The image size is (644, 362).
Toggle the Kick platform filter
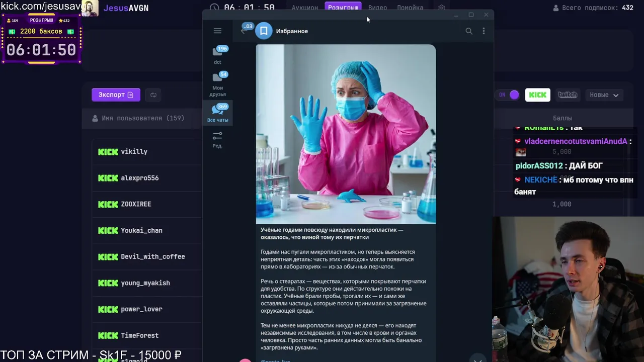tap(538, 95)
